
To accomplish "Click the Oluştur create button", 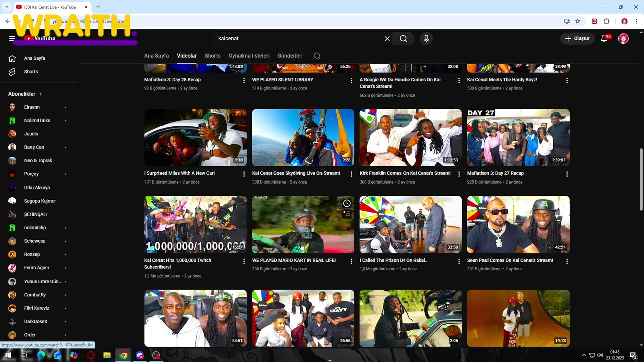I will tap(577, 38).
